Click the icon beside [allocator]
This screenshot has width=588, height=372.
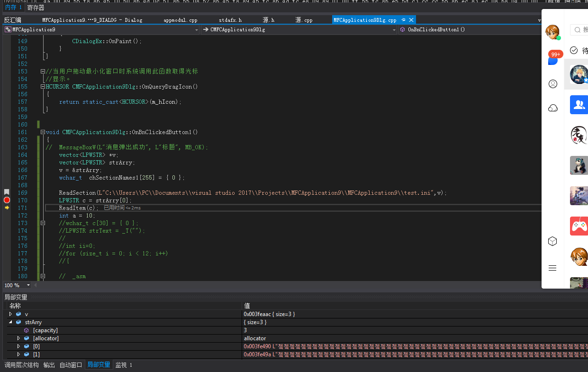(x=27, y=338)
